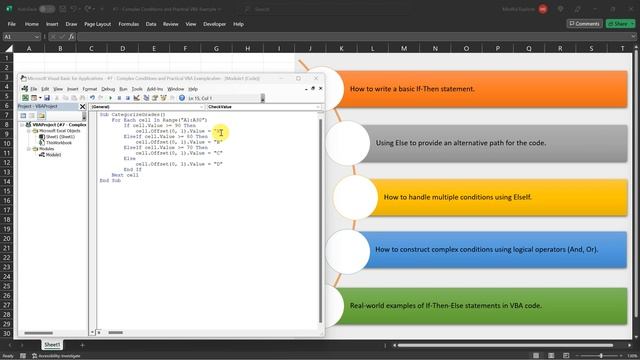Expand the formula bar with right-end arrow
640x360 pixels.
pos(633,37)
